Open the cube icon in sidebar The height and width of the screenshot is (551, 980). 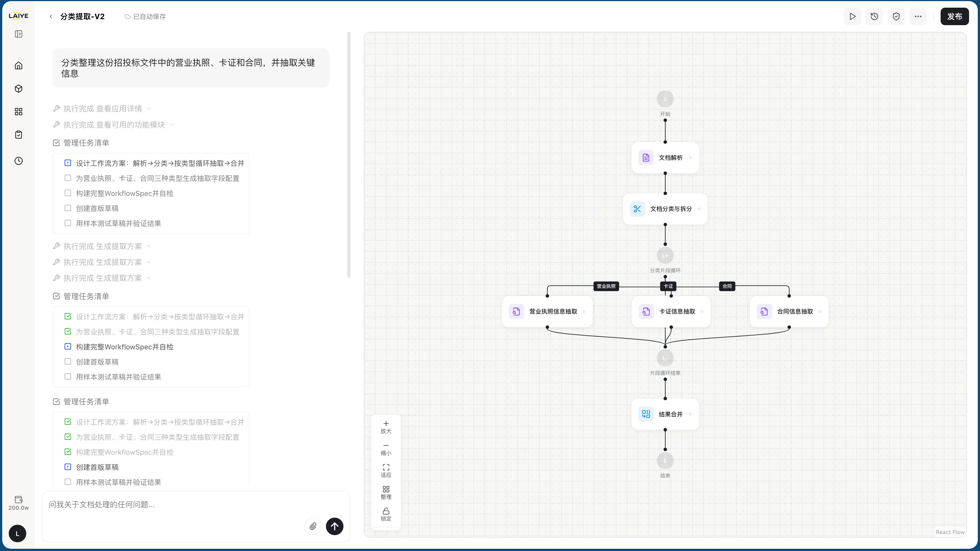tap(18, 89)
